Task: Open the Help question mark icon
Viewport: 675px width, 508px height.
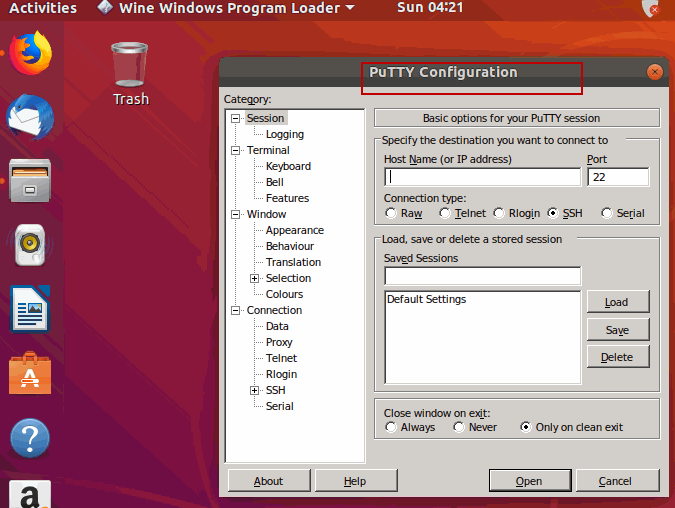Action: [30, 438]
